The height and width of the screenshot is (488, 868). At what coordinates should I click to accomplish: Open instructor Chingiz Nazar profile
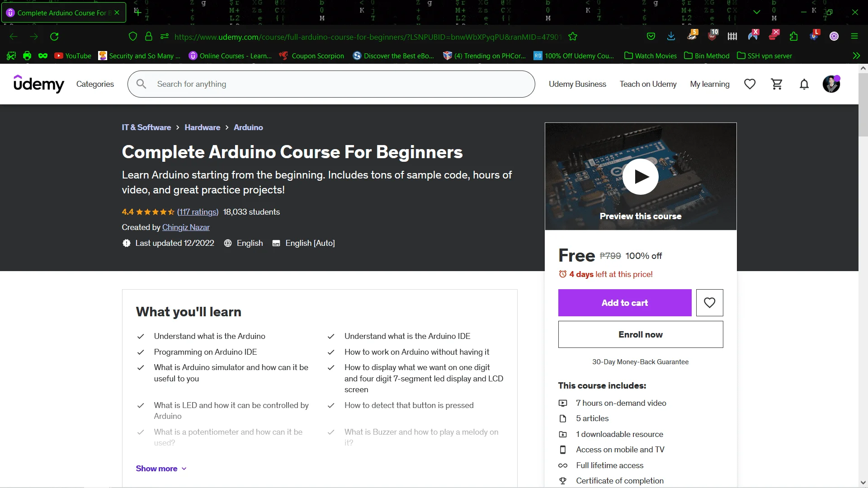186,227
